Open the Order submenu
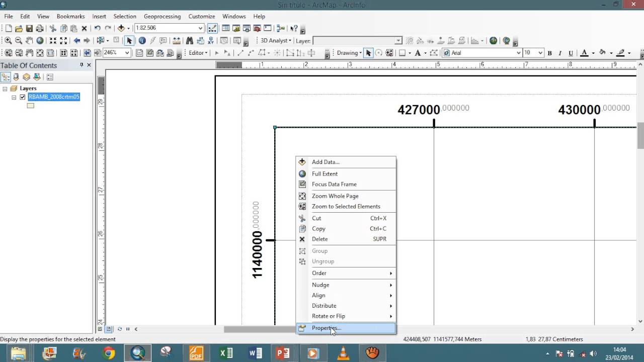This screenshot has width=644, height=362. pyautogui.click(x=346, y=273)
